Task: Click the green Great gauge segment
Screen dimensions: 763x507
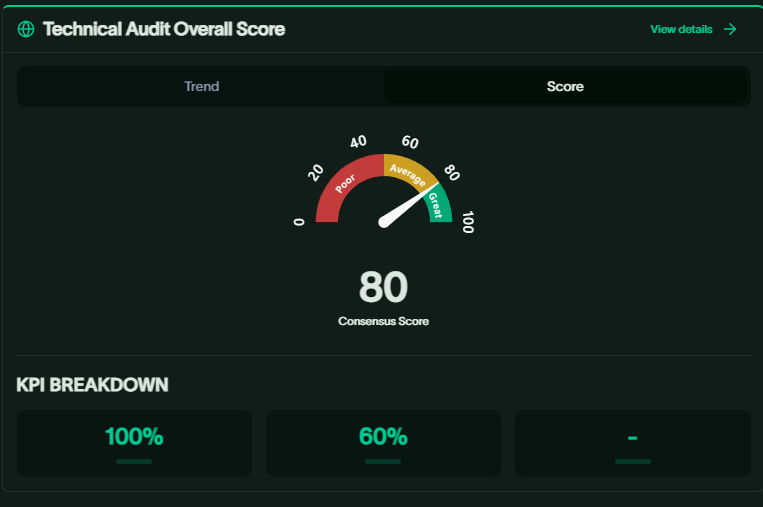Action: (438, 205)
